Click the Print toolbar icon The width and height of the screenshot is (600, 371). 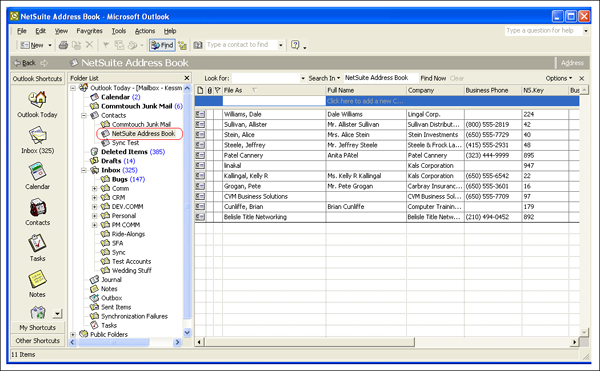click(x=63, y=45)
